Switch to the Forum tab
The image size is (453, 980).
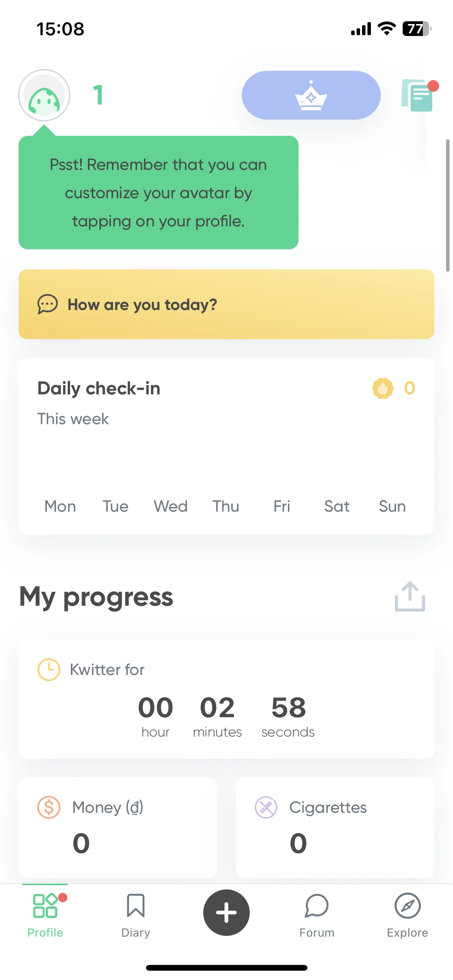point(317,915)
